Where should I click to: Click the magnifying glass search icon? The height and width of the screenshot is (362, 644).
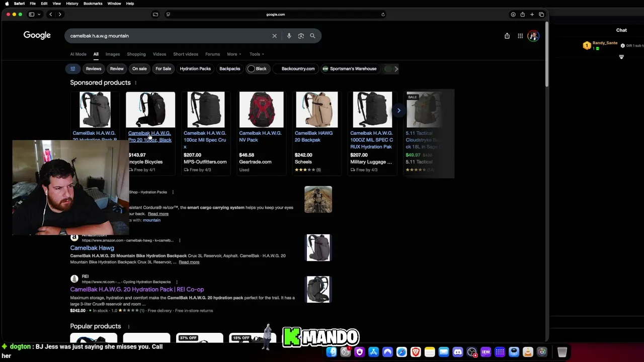tap(312, 36)
